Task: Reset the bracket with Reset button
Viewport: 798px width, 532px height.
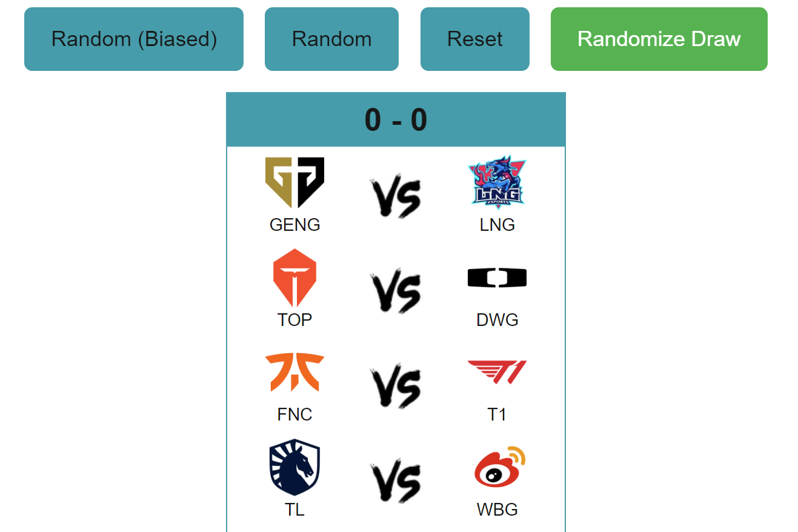Action: 475,39
